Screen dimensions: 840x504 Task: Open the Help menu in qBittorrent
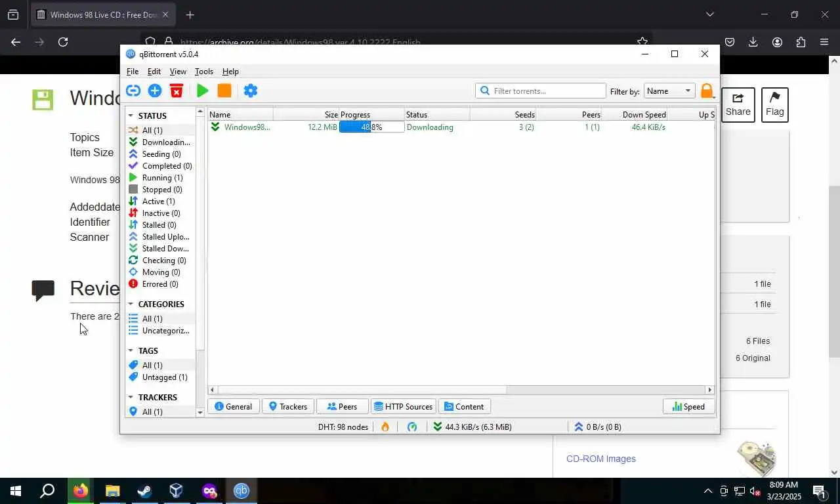click(x=230, y=71)
